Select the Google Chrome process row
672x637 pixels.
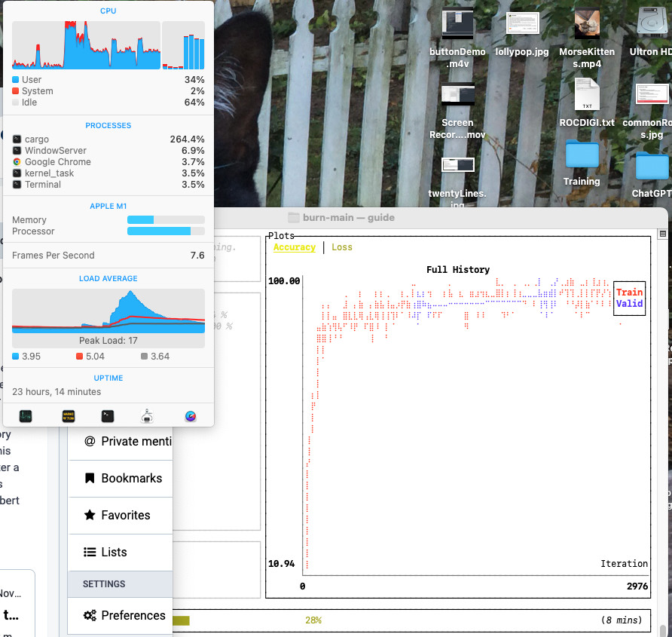[x=108, y=162]
